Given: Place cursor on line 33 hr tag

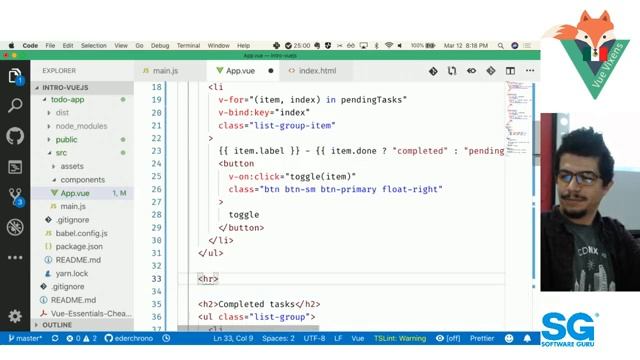Looking at the screenshot, I should pyautogui.click(x=208, y=279).
